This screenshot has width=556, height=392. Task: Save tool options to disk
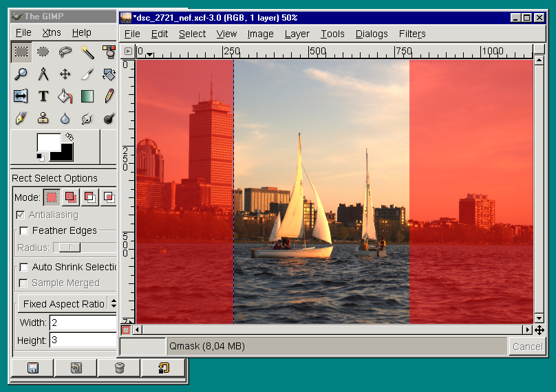(x=32, y=368)
